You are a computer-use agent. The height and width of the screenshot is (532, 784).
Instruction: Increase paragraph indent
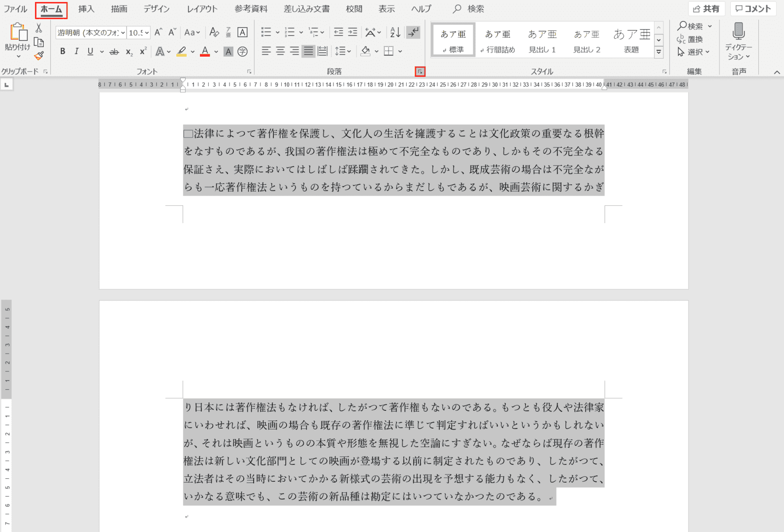[x=353, y=33]
